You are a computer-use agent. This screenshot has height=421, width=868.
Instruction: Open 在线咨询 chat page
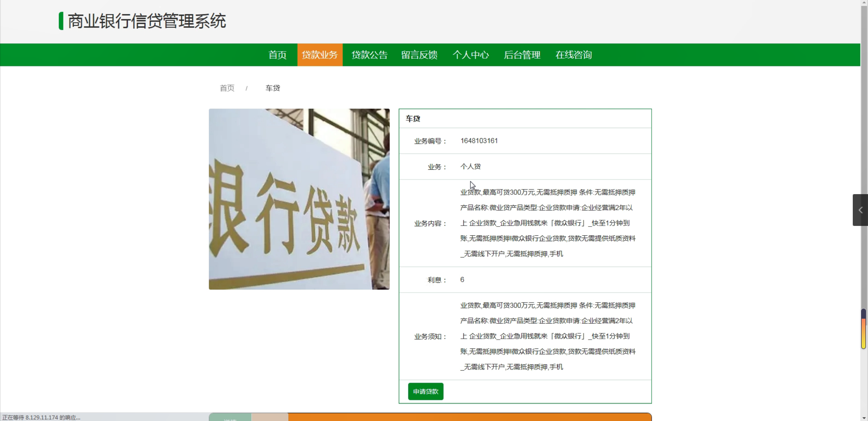click(x=574, y=55)
